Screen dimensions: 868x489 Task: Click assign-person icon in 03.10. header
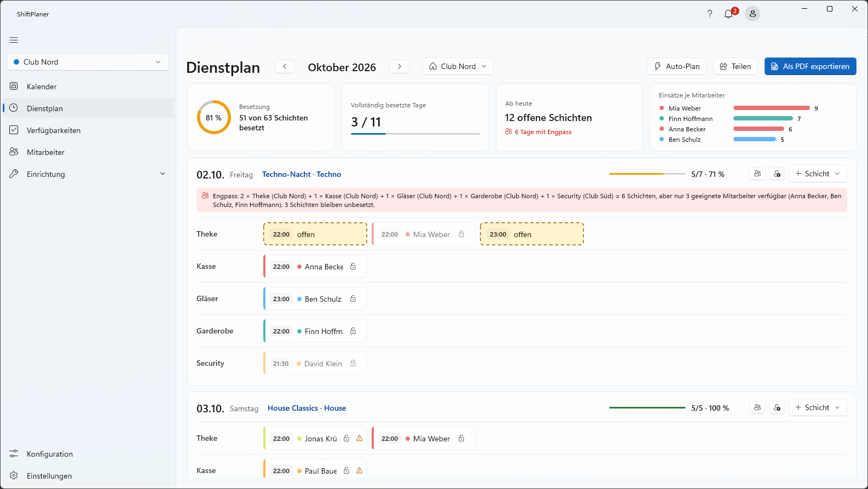(777, 407)
